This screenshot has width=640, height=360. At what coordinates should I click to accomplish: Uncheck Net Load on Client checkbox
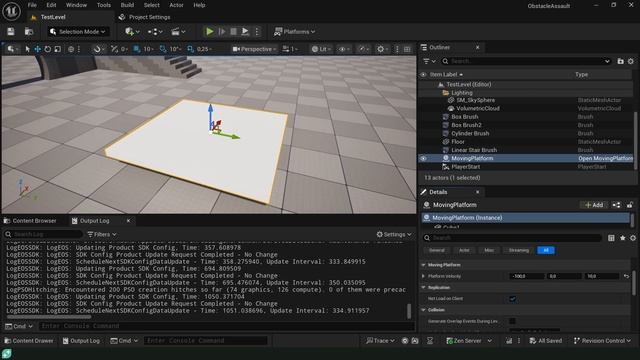click(x=513, y=299)
